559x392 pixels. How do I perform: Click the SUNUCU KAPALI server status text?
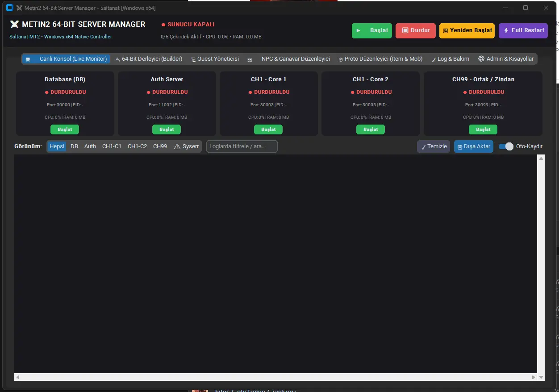[x=191, y=25]
